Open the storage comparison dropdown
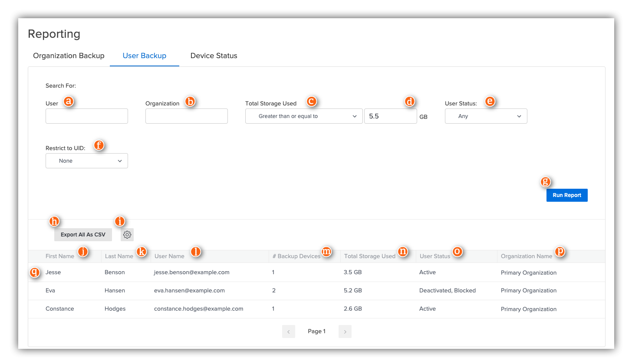 click(303, 116)
